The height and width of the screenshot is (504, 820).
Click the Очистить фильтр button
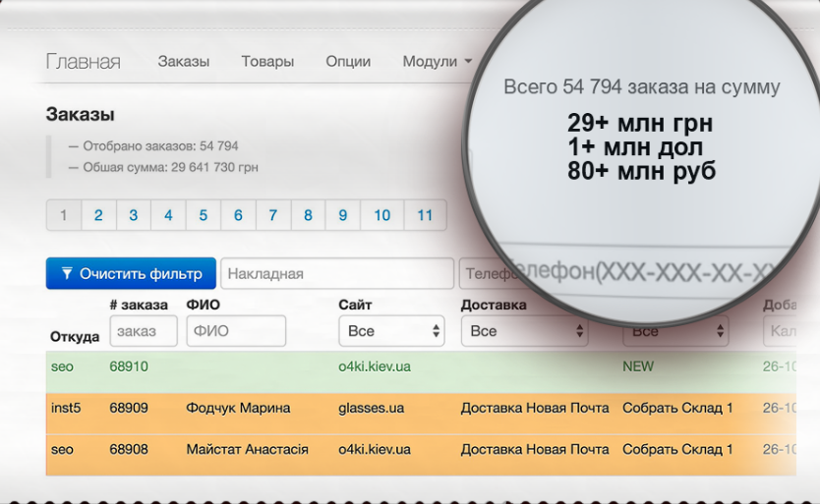coord(131,274)
